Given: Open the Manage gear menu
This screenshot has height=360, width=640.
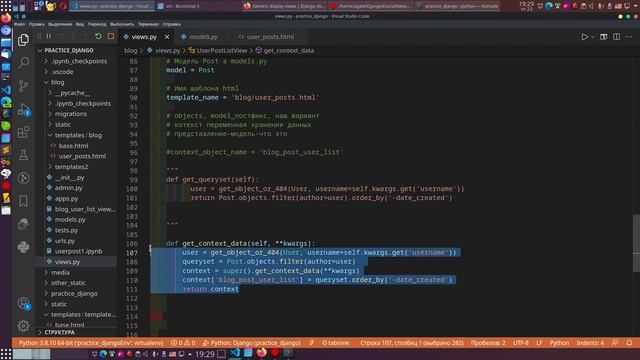Looking at the screenshot, I should pos(23,325).
